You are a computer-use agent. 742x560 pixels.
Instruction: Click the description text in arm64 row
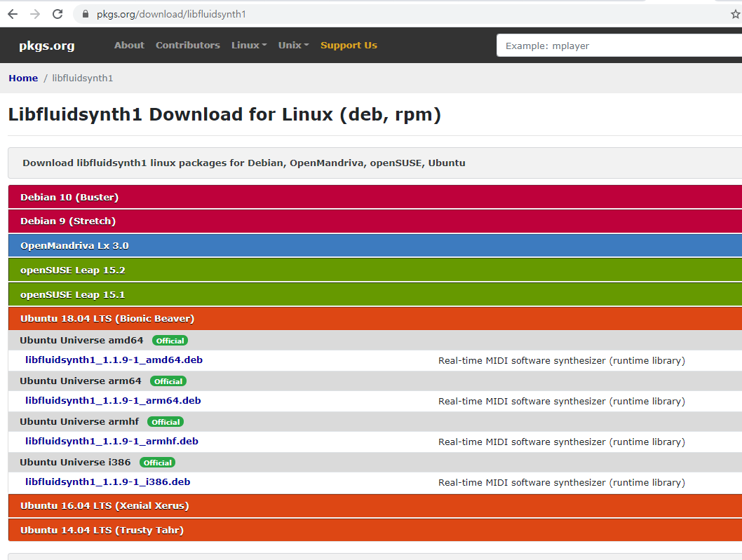pos(562,401)
